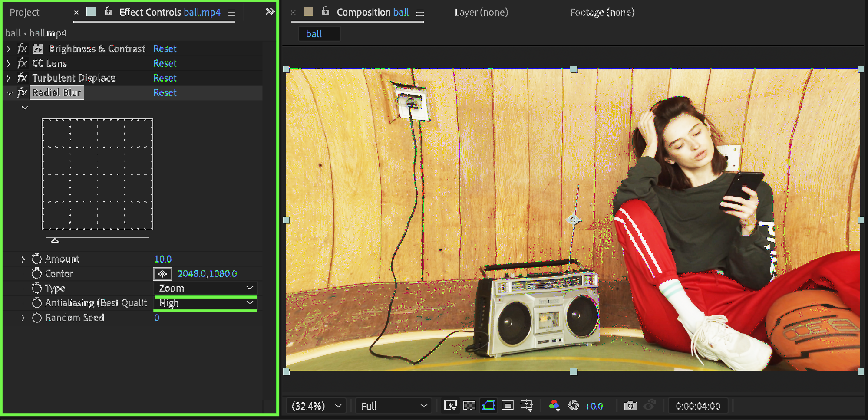Show hidden panels with the double-chevron button
This screenshot has height=420, width=868.
tap(270, 12)
